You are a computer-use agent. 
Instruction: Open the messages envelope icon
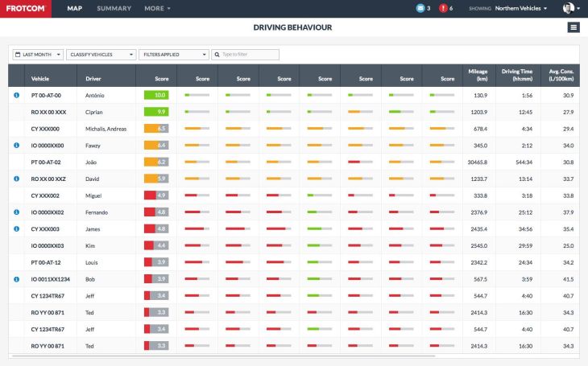click(420, 8)
